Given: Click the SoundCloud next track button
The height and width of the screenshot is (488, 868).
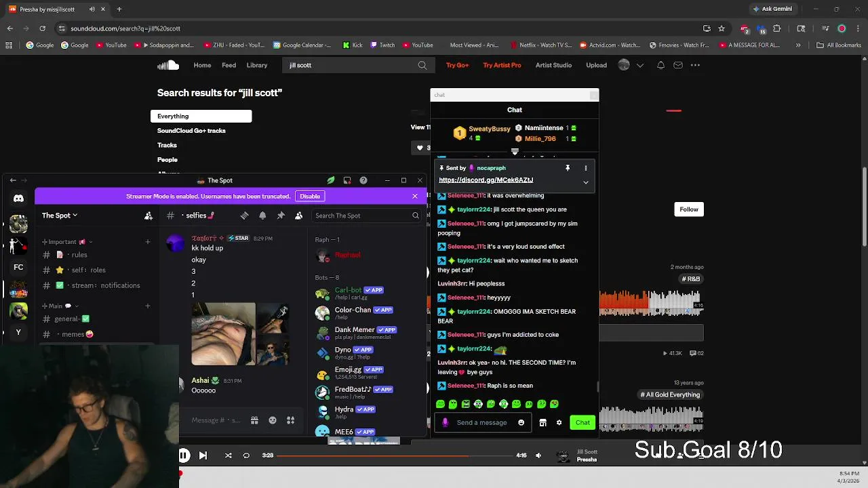Looking at the screenshot, I should click(x=203, y=455).
